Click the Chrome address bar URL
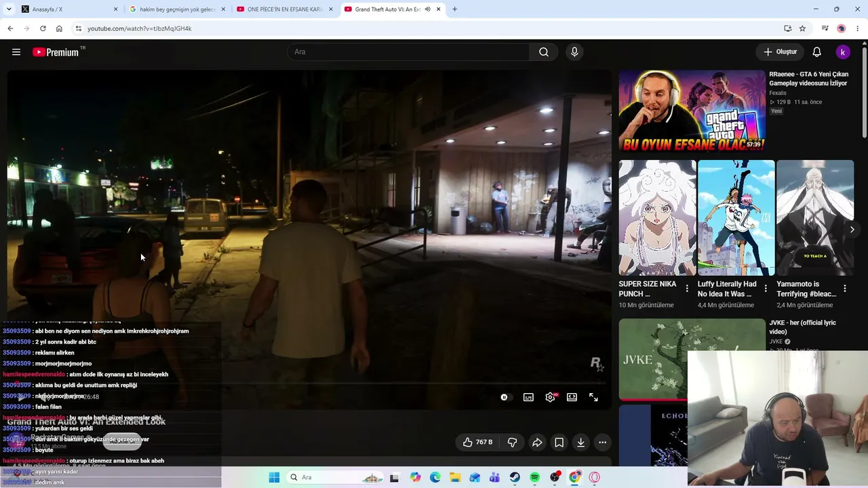The width and height of the screenshot is (868, 488). pos(139,28)
